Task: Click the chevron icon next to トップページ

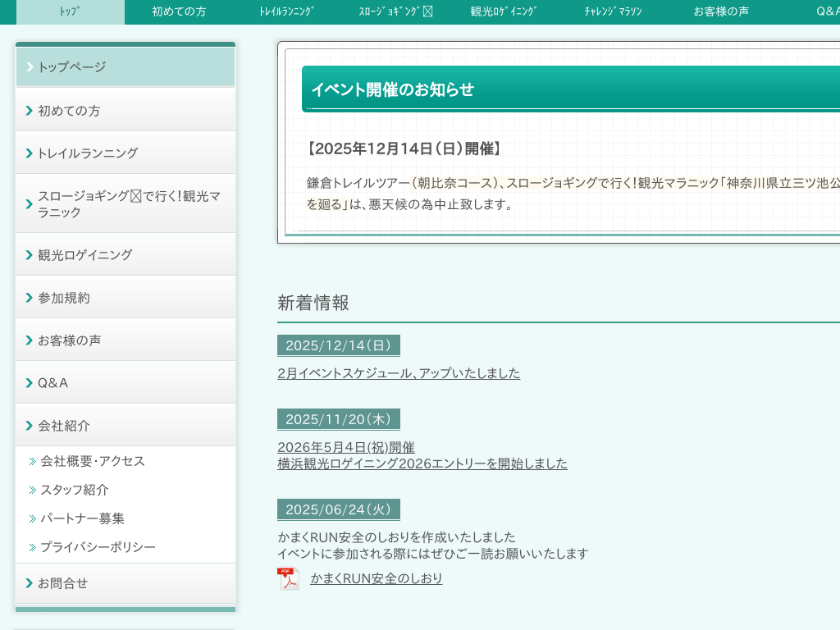Action: pos(30,67)
